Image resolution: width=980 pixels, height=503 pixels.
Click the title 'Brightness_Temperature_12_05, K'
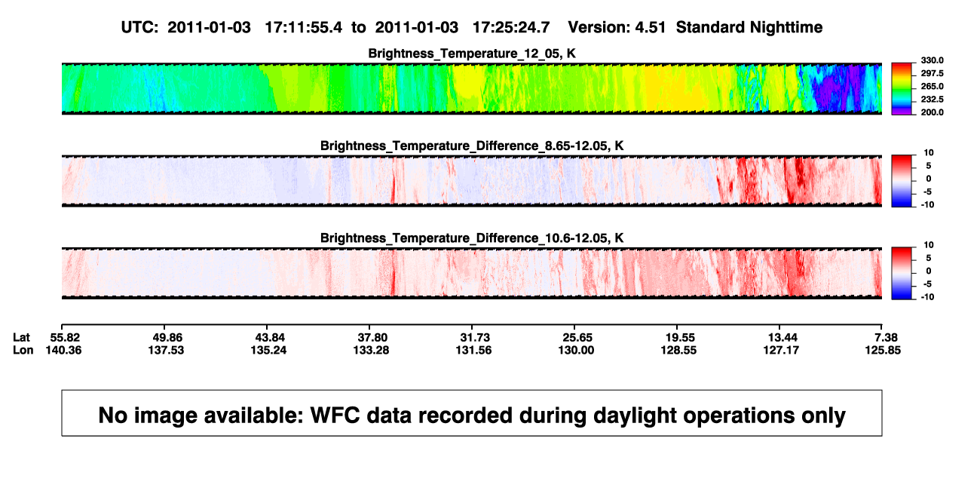(472, 54)
